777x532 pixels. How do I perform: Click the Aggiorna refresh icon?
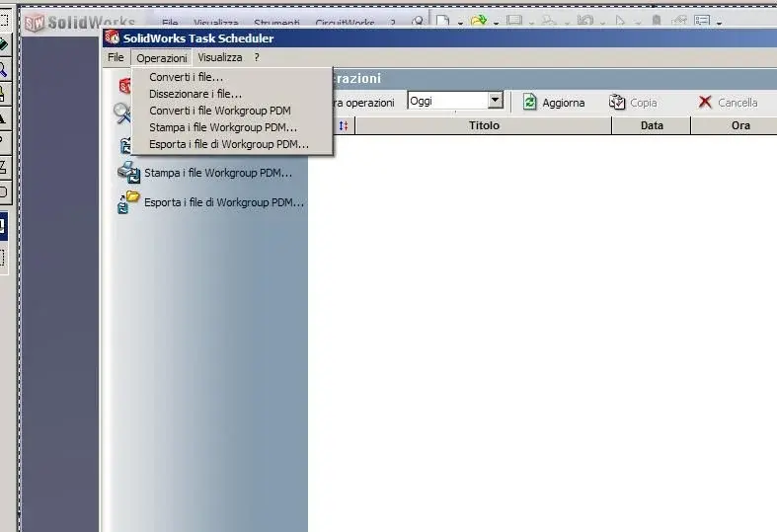[x=530, y=102]
